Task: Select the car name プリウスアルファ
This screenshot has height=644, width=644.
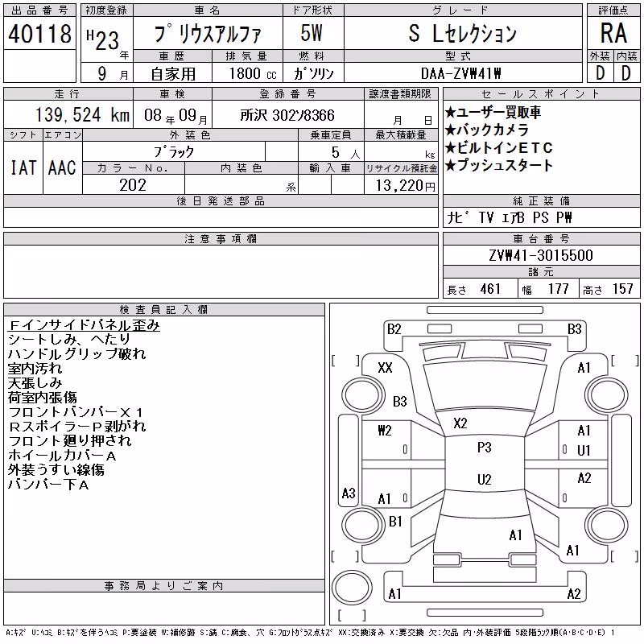Action: point(208,34)
